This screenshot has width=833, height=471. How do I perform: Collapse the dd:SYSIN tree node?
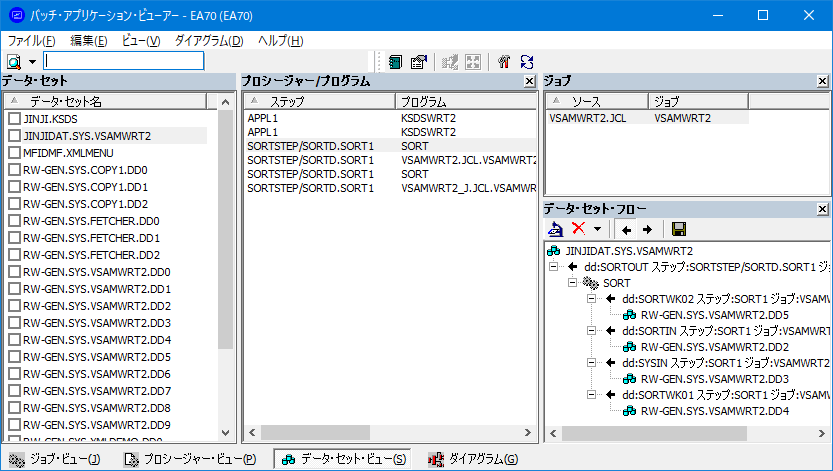click(x=591, y=363)
